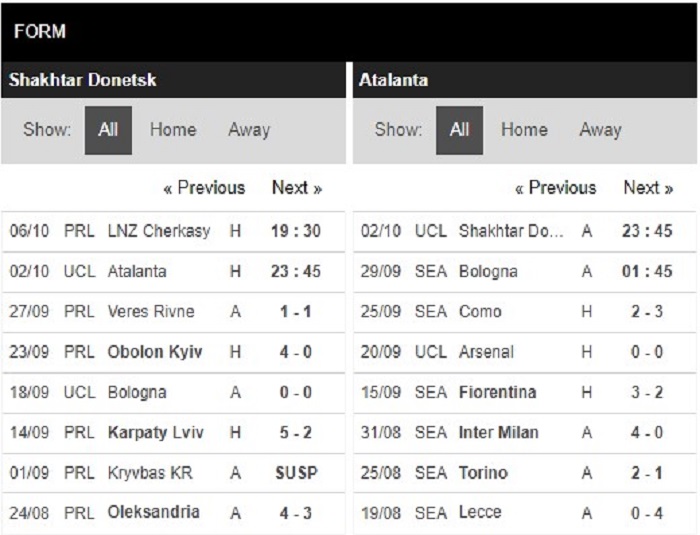The height and width of the screenshot is (535, 700).
Task: Select the All filter under Shakhtar Donetsk
Action: (108, 130)
